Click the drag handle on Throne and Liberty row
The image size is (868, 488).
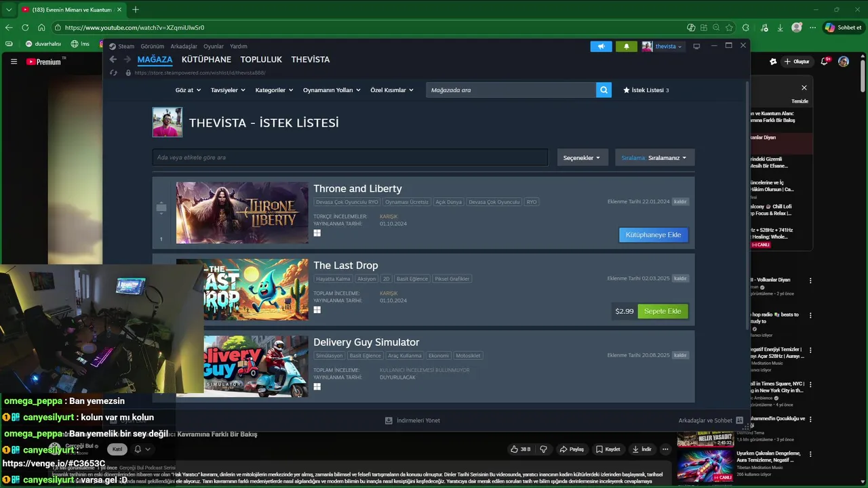click(x=161, y=207)
